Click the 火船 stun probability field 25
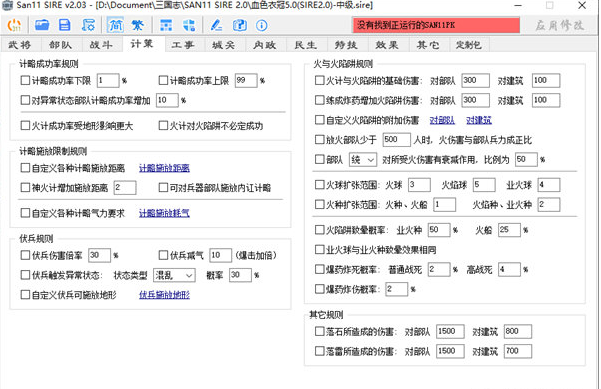 tap(509, 230)
